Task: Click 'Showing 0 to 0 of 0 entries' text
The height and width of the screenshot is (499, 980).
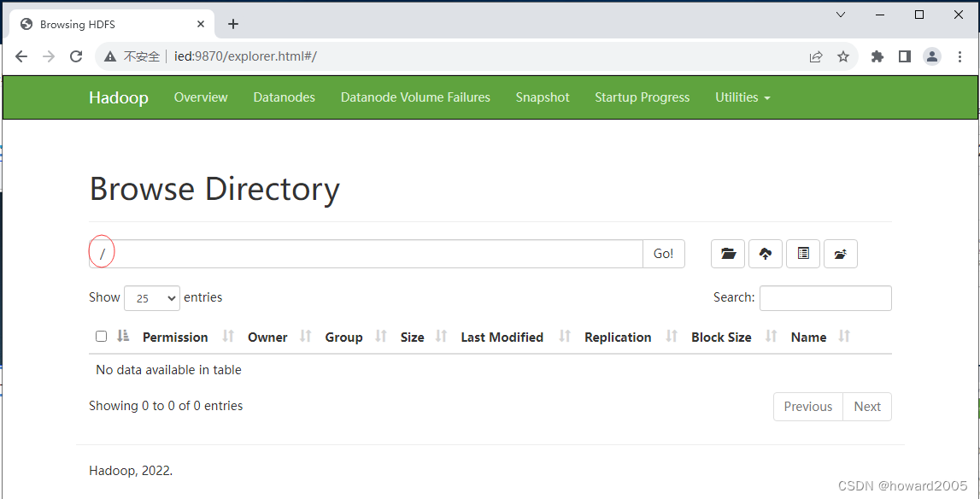Action: pos(166,406)
